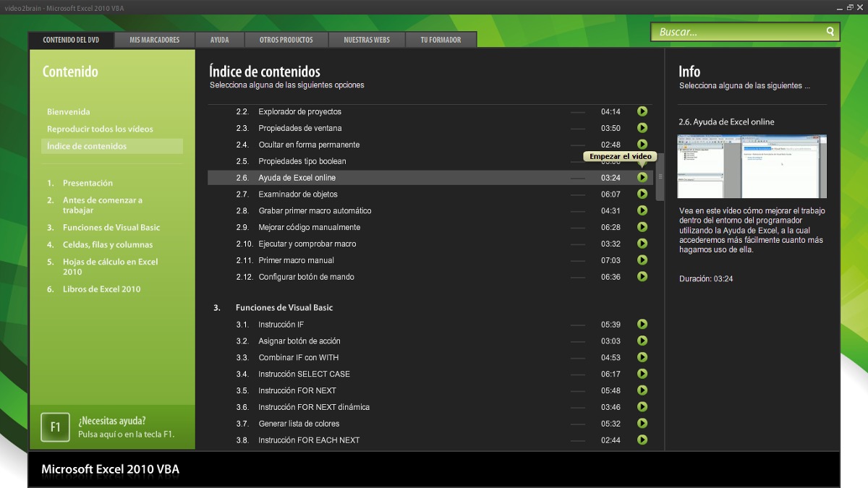This screenshot has width=868, height=488.
Task: Play the Ocultar en forma permanente video
Action: 642,145
